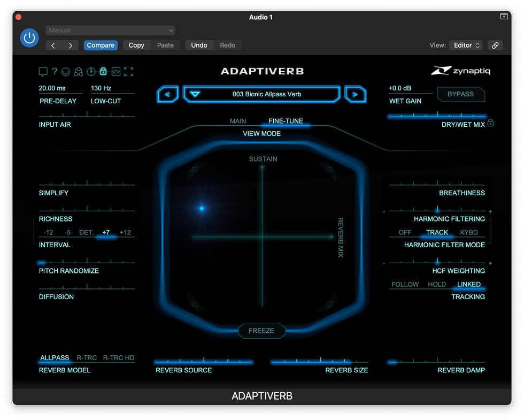Open help with question mark icon
Viewport: 524px width, 420px height.
(x=55, y=71)
